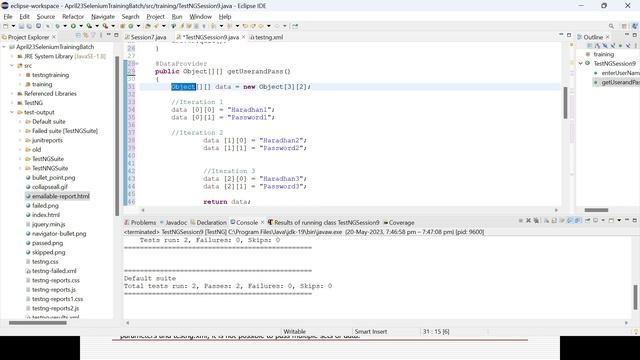Open the Navigate menu
640x360 pixels.
(x=103, y=16)
